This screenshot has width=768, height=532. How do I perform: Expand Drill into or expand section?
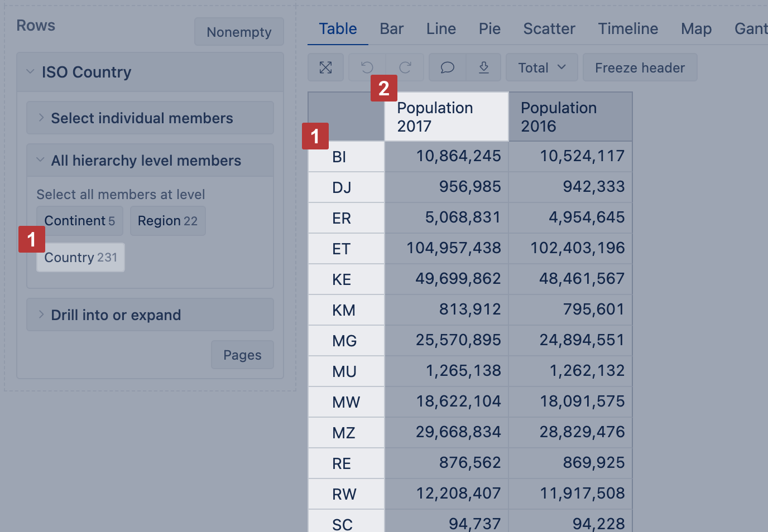coord(116,315)
